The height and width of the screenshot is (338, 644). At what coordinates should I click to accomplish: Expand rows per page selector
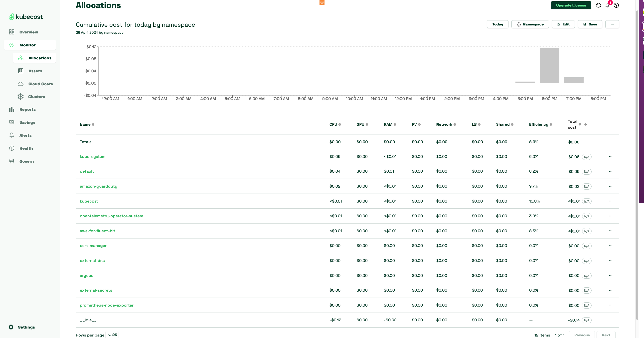[112, 335]
